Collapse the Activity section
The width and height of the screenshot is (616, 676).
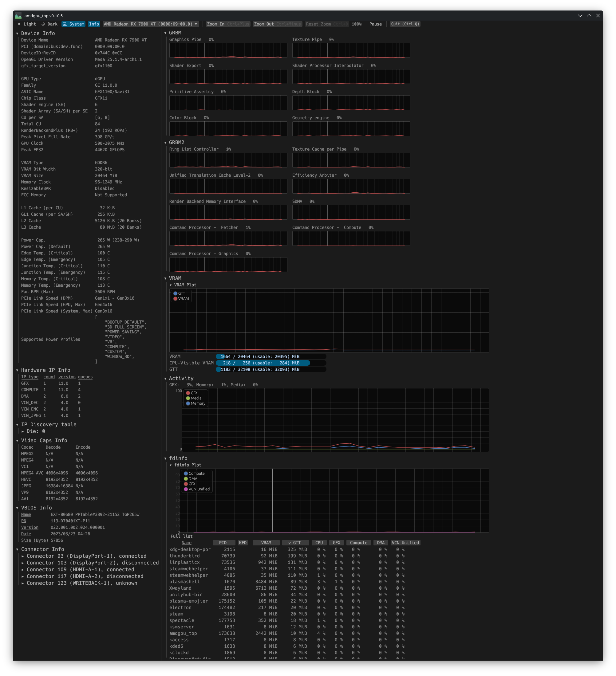click(179, 379)
